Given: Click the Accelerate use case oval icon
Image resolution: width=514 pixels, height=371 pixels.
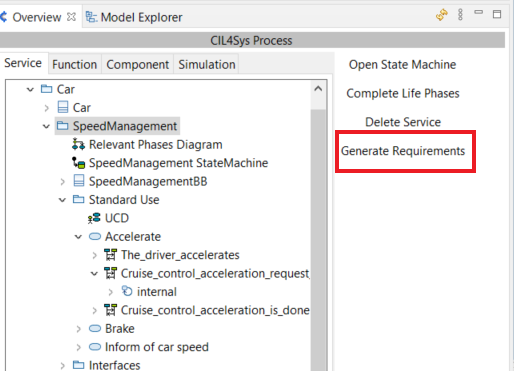Looking at the screenshot, I should [95, 236].
